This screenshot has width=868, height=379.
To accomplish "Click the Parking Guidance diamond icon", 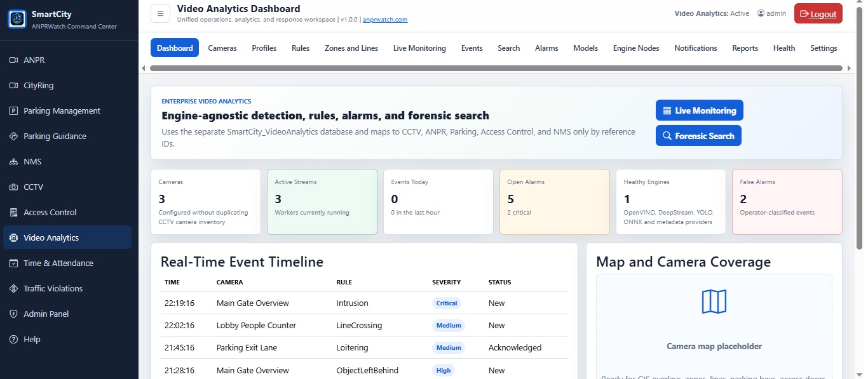I will click(13, 136).
